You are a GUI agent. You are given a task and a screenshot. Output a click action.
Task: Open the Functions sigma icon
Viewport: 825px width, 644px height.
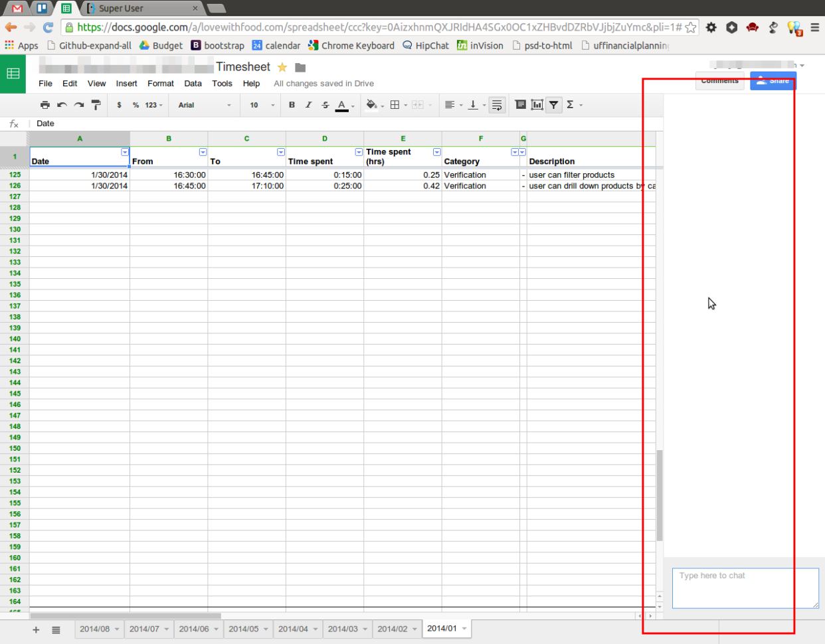point(570,104)
